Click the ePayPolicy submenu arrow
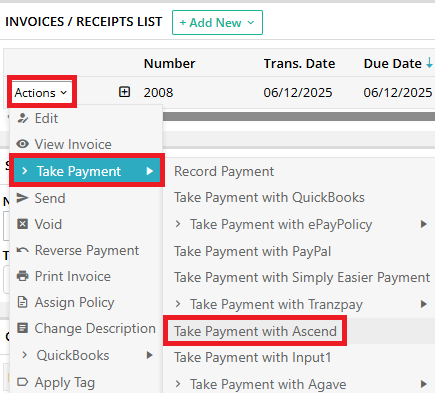Image resolution: width=435 pixels, height=393 pixels. 424,224
